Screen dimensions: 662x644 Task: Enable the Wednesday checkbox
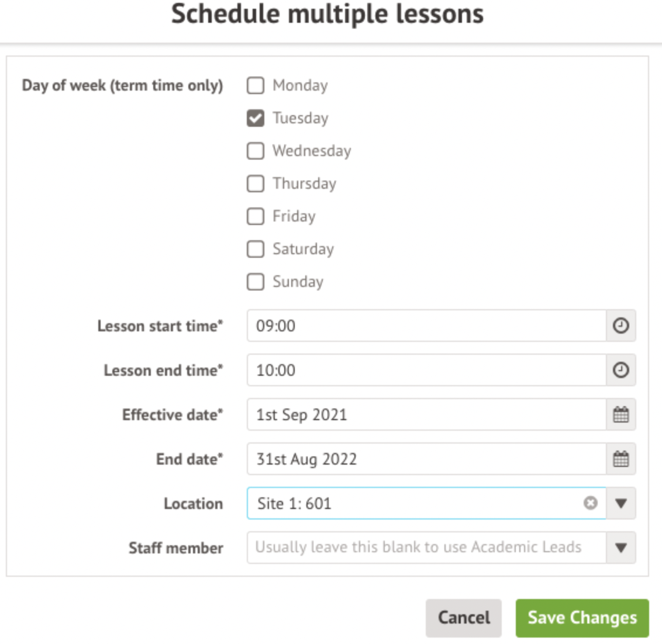pyautogui.click(x=256, y=151)
